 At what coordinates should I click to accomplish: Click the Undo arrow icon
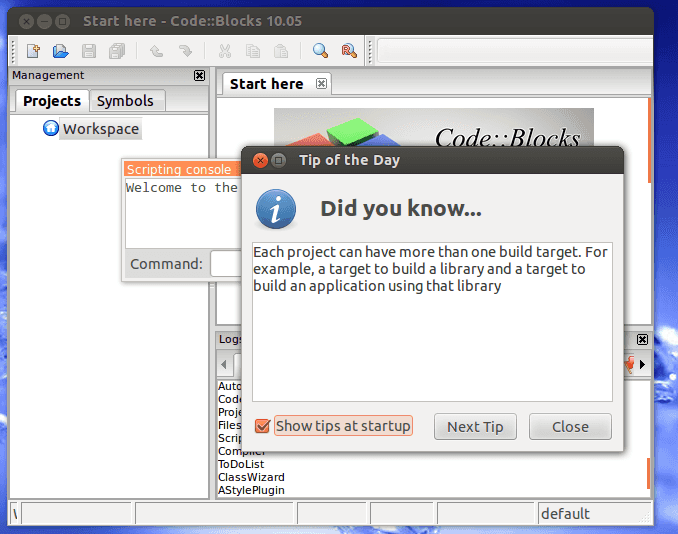tap(157, 51)
